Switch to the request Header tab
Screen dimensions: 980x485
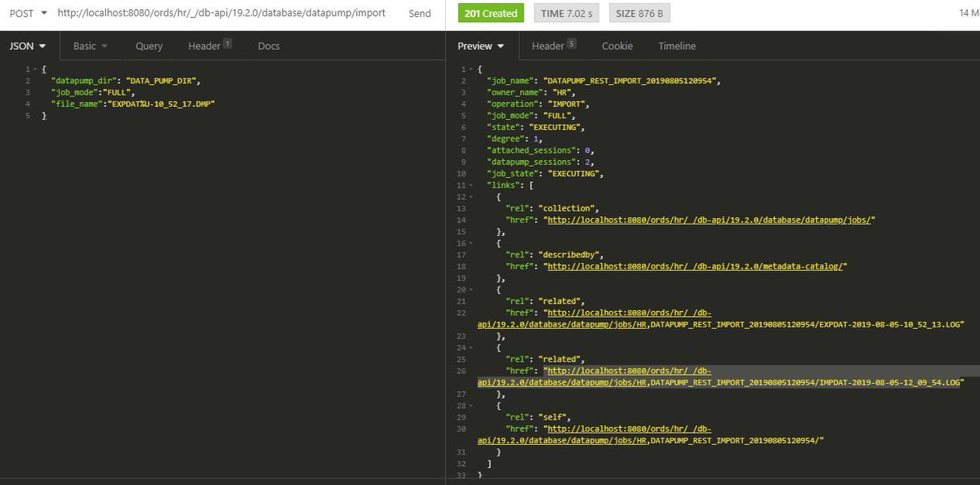point(210,47)
